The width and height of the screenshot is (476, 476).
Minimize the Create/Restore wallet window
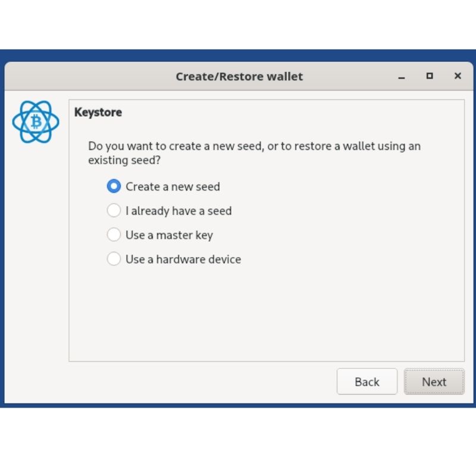(x=402, y=76)
